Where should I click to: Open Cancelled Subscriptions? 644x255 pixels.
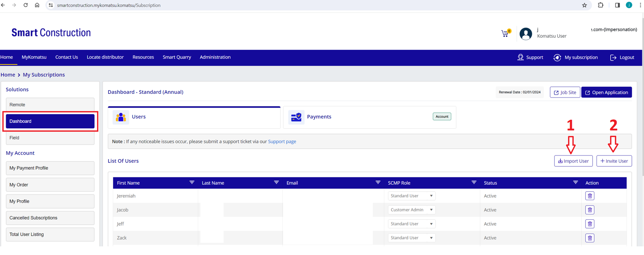pyautogui.click(x=50, y=218)
